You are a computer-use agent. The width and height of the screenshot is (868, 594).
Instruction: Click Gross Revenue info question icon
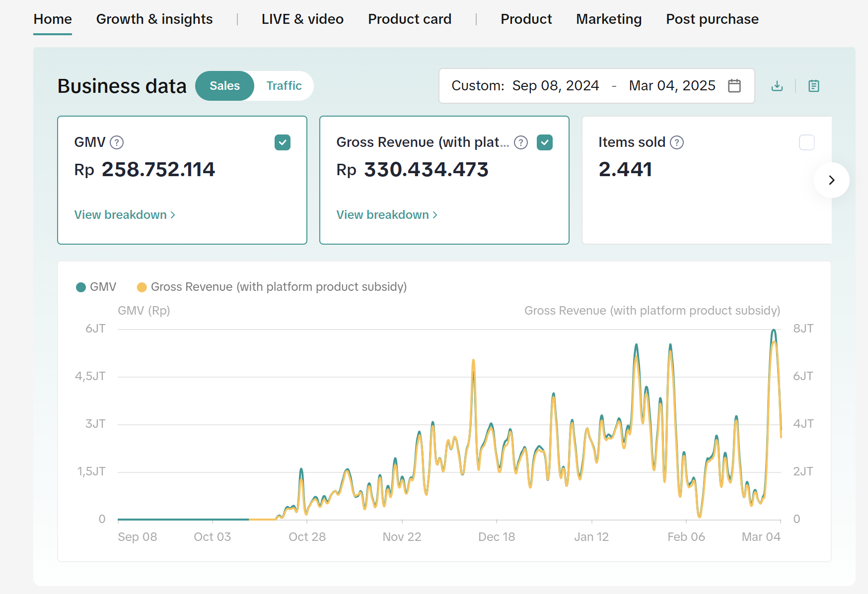pos(520,142)
